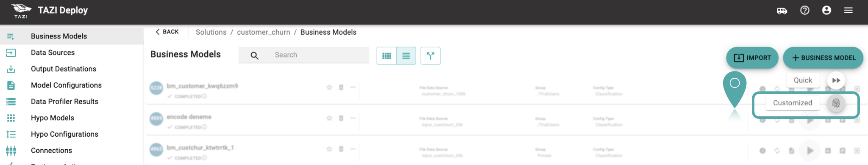Select the Customized option
Image resolution: width=868 pixels, height=165 pixels.
coord(793,103)
